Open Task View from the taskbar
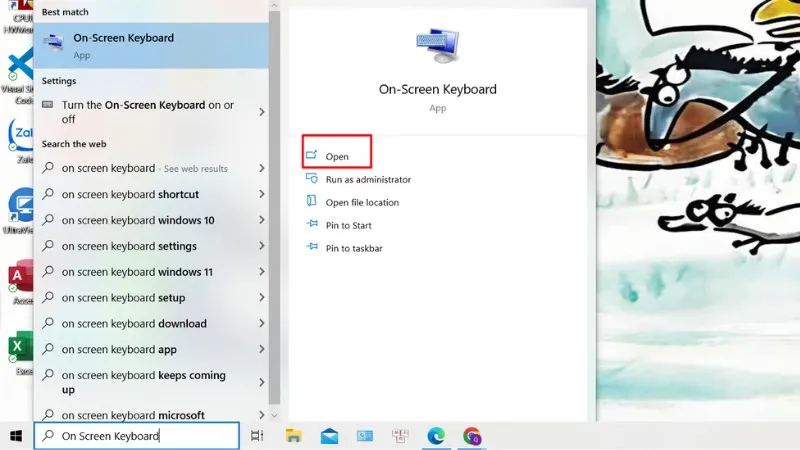This screenshot has width=800, height=450. point(257,436)
